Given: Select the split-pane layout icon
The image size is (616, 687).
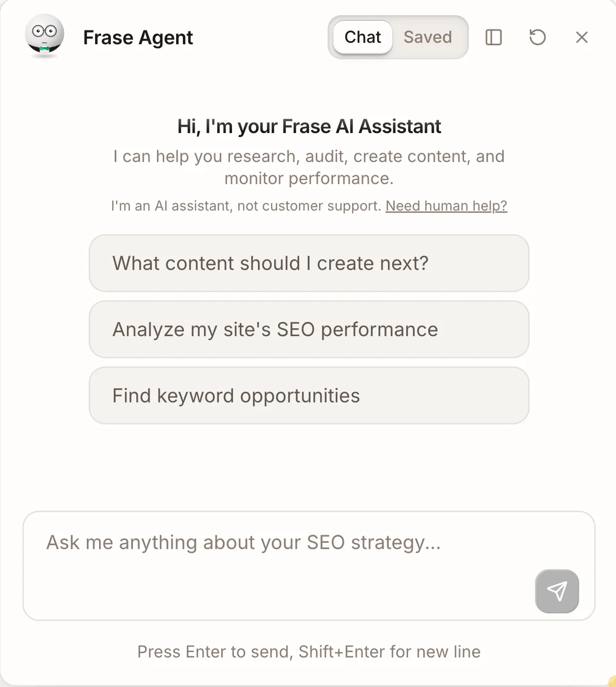Looking at the screenshot, I should pyautogui.click(x=493, y=37).
